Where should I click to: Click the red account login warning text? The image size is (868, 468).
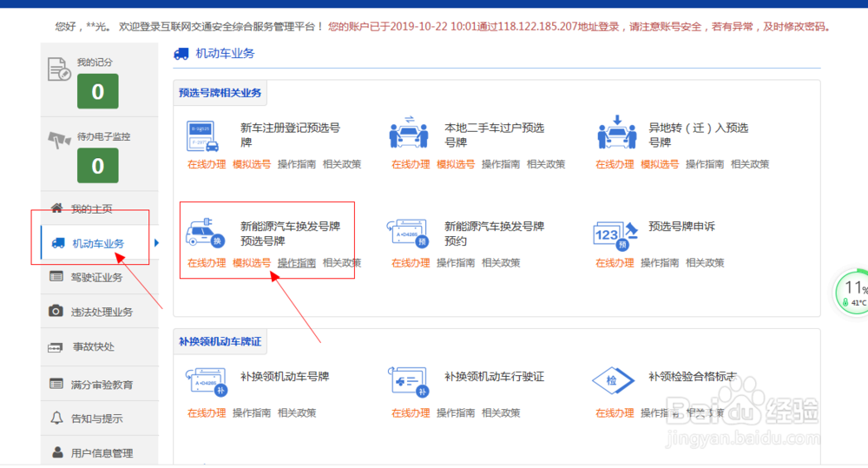point(579,27)
